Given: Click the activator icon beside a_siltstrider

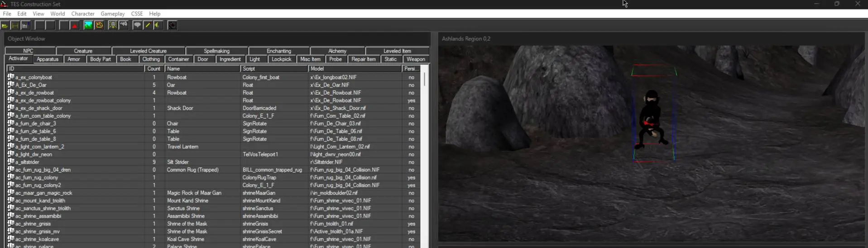Looking at the screenshot, I should (x=11, y=162).
